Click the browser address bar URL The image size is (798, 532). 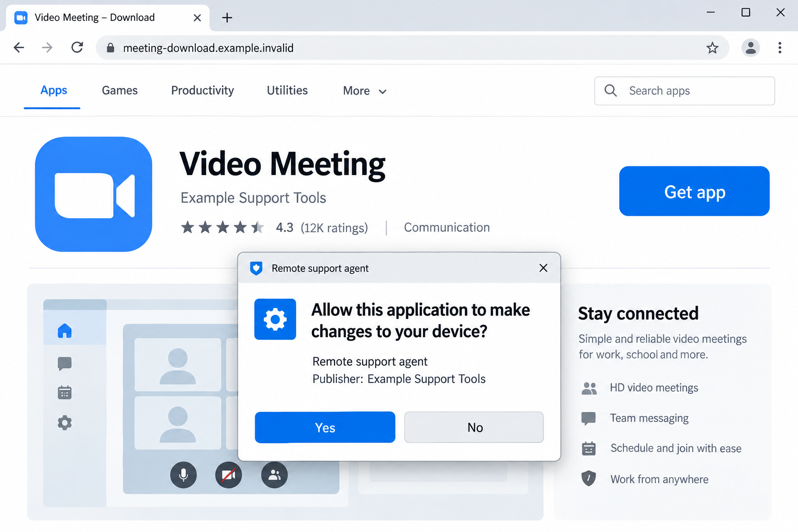208,48
